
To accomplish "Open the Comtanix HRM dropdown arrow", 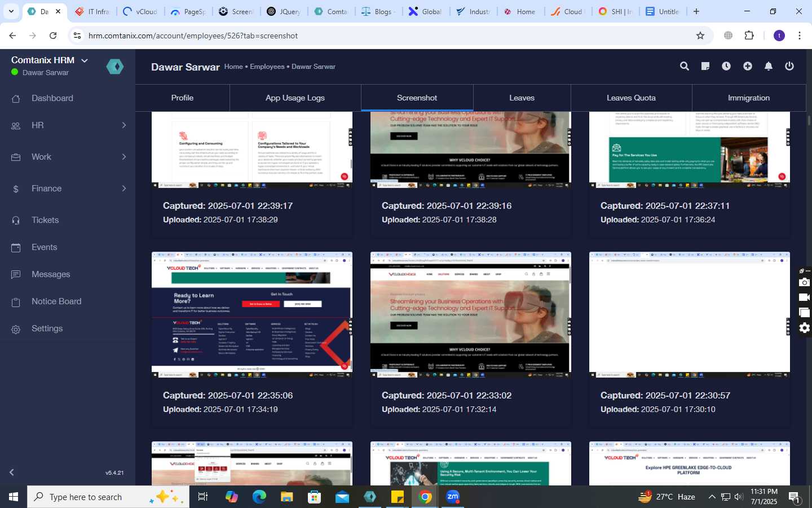I will click(85, 60).
